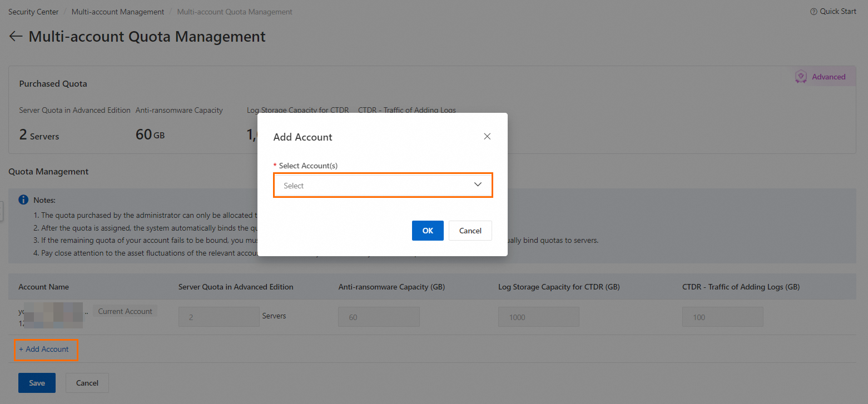Click the Quick Start link
The image size is (868, 404).
click(x=837, y=11)
